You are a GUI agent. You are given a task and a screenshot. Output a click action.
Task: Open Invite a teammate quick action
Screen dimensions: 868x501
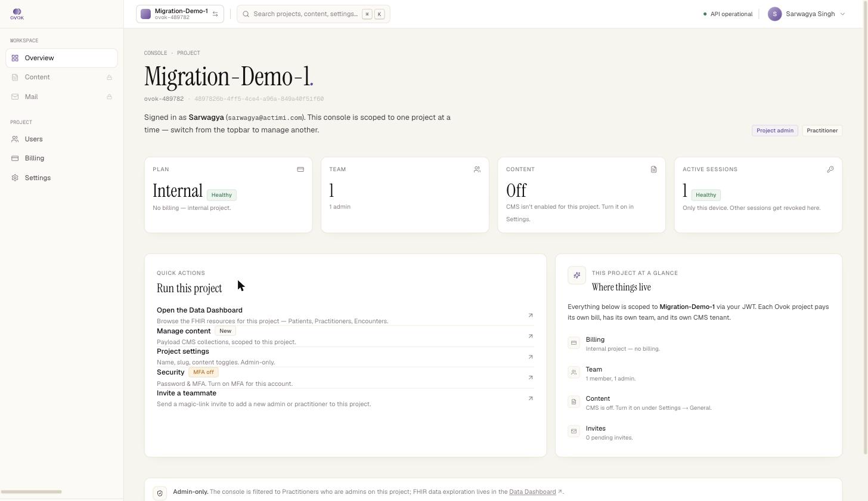(x=345, y=398)
